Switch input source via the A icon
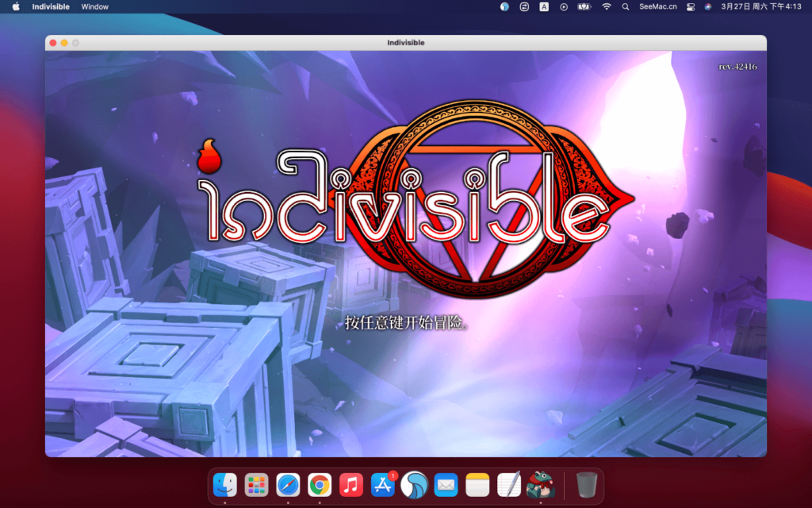The width and height of the screenshot is (812, 508). click(x=542, y=6)
